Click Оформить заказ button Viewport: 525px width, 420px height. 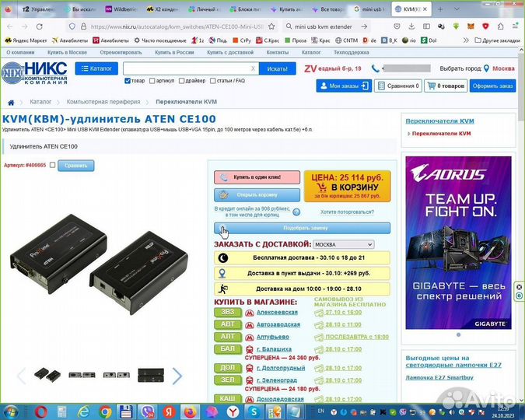(x=492, y=86)
